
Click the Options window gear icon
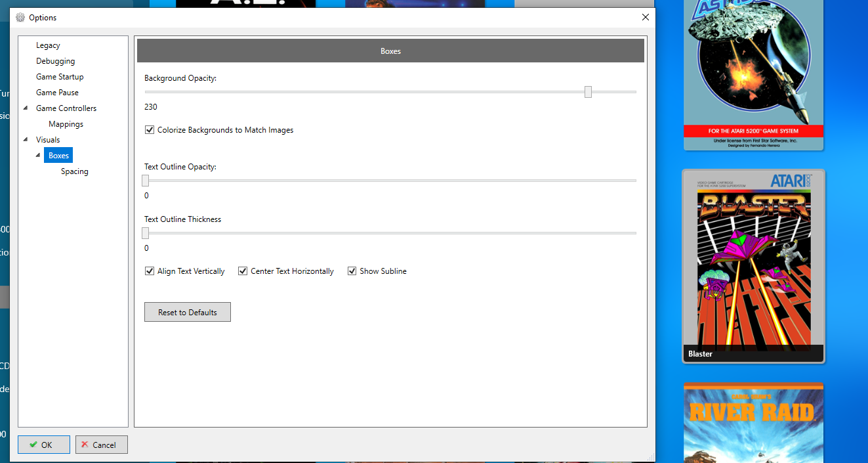pos(20,18)
